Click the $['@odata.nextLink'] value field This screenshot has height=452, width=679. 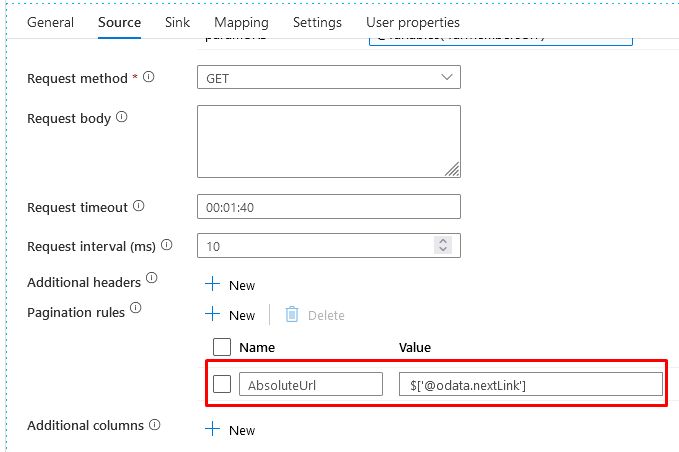pyautogui.click(x=530, y=384)
